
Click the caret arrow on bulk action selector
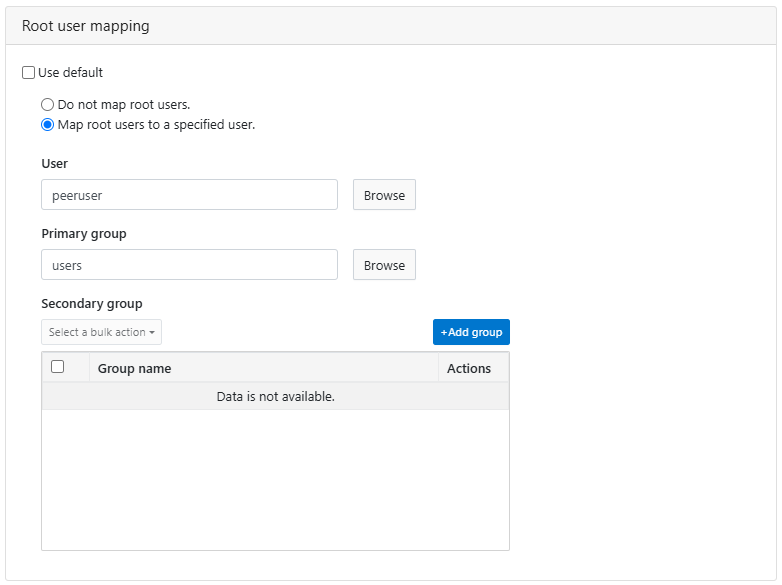(x=152, y=333)
